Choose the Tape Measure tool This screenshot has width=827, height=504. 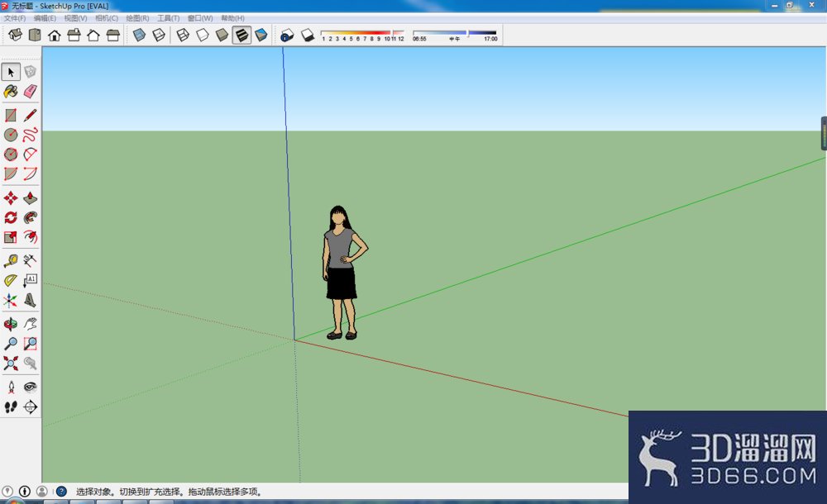click(11, 260)
